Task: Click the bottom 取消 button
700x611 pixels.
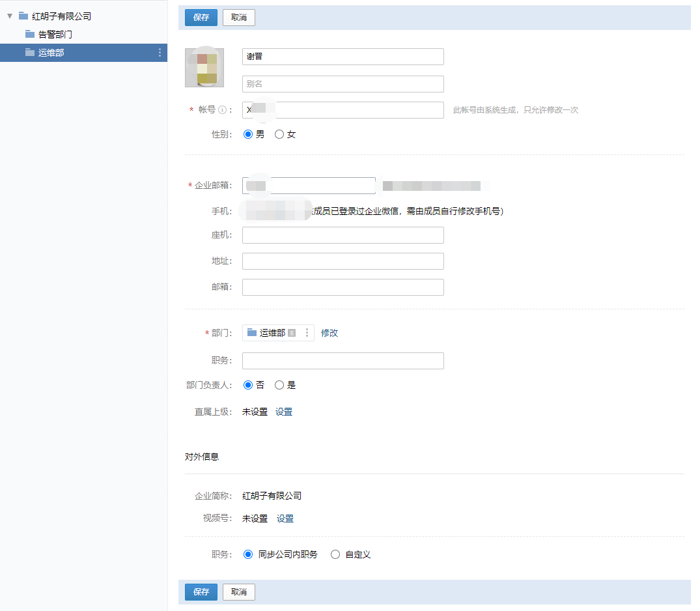Action: 238,591
